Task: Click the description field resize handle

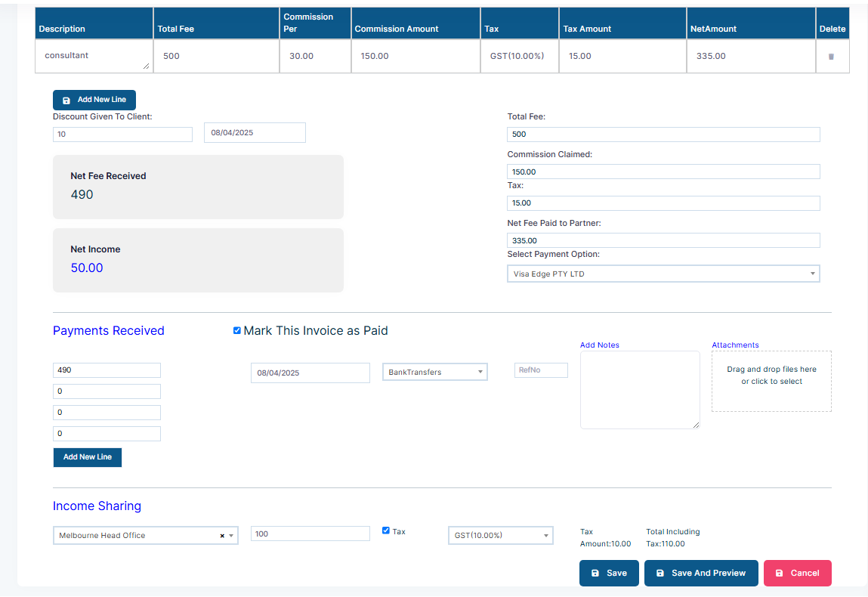Action: pyautogui.click(x=146, y=66)
